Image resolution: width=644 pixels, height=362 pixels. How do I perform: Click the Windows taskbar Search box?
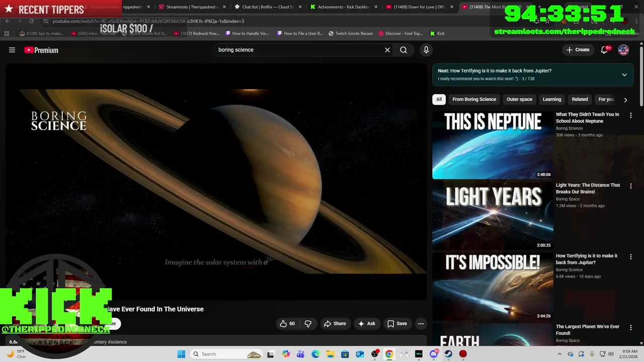coord(226,354)
